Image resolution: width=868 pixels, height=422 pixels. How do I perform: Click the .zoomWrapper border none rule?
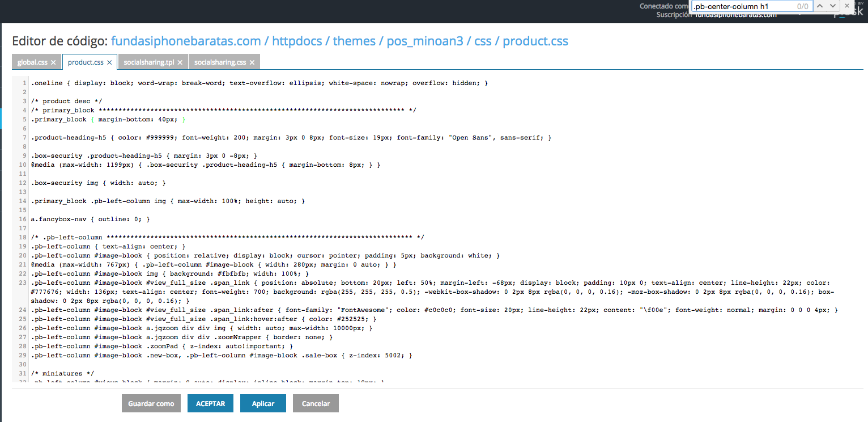pos(182,337)
